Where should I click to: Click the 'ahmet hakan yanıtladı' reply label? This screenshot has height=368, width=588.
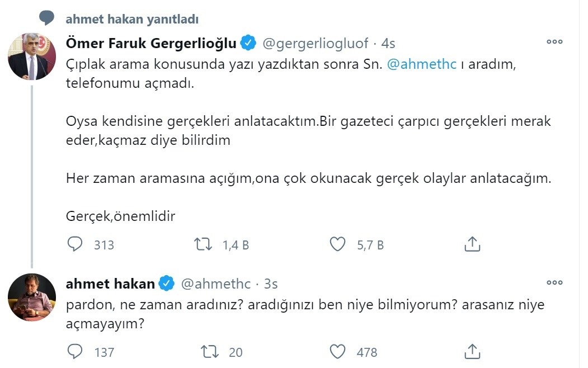tap(132, 19)
